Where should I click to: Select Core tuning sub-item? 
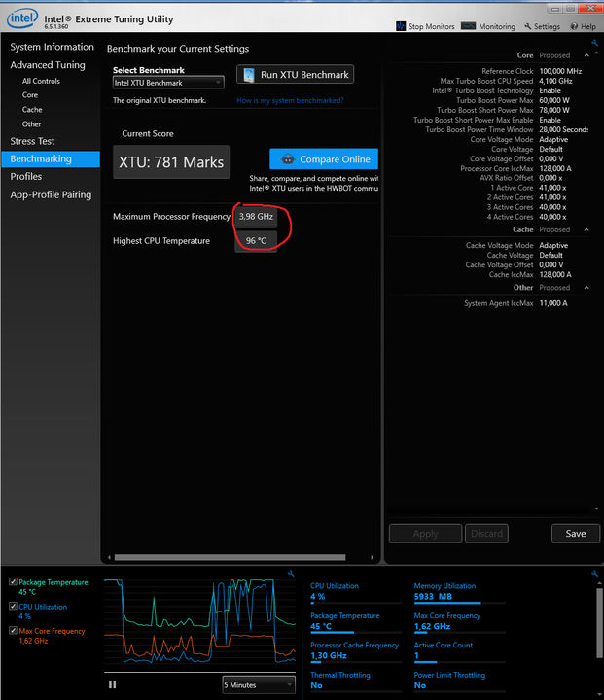(x=30, y=94)
